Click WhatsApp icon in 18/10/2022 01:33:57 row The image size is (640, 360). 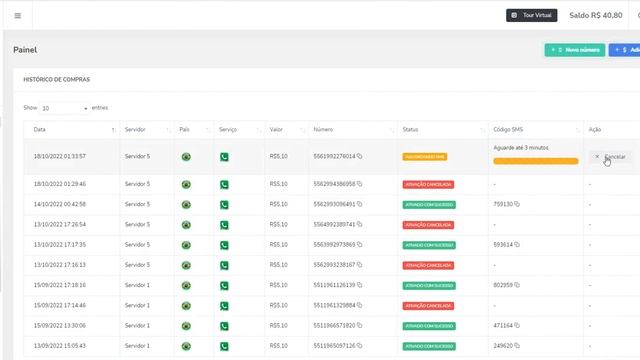point(224,157)
